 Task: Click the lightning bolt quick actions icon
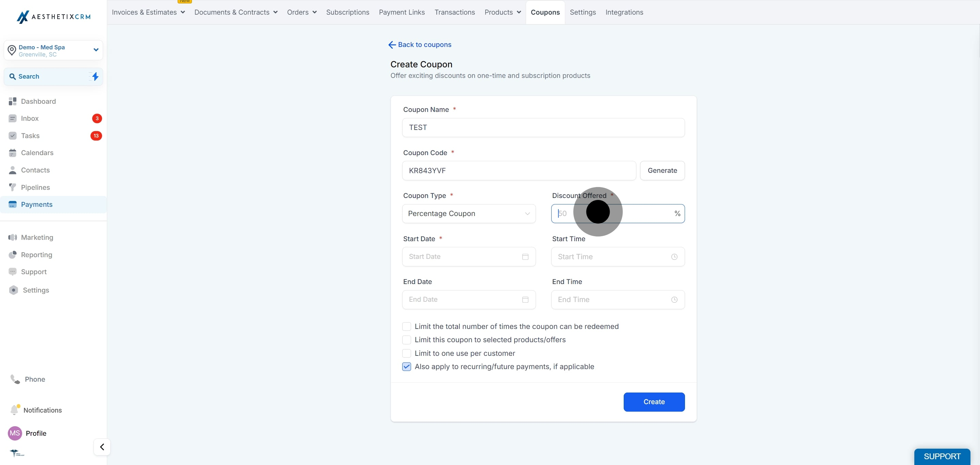[x=95, y=77]
